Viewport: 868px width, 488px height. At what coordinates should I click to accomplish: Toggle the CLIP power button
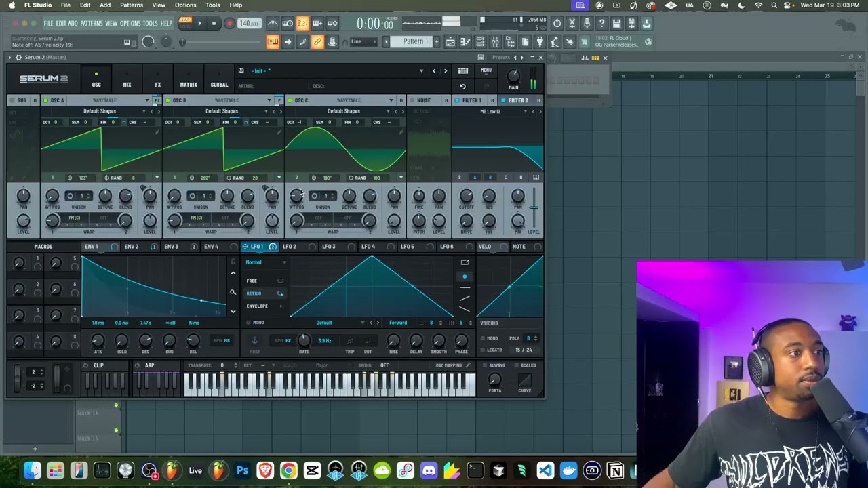pos(85,366)
